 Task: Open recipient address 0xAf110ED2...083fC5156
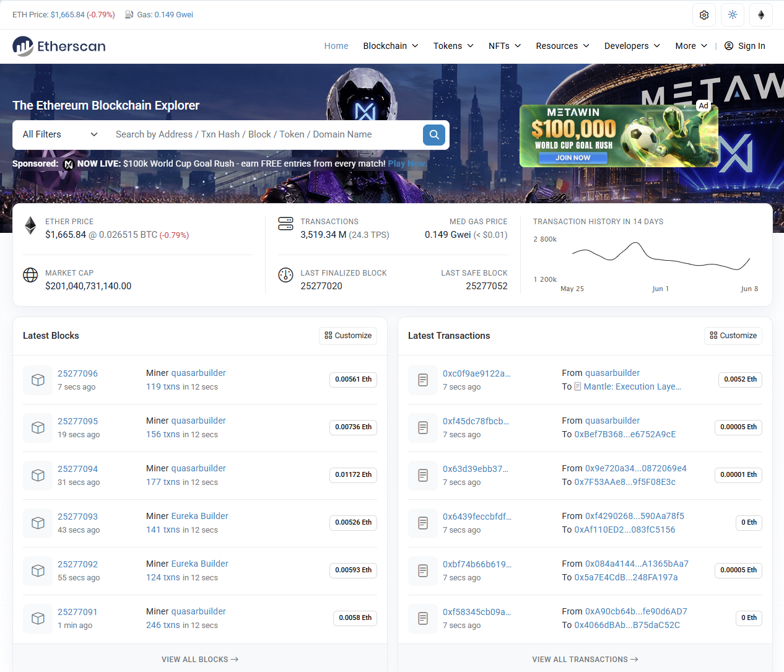pyautogui.click(x=625, y=530)
